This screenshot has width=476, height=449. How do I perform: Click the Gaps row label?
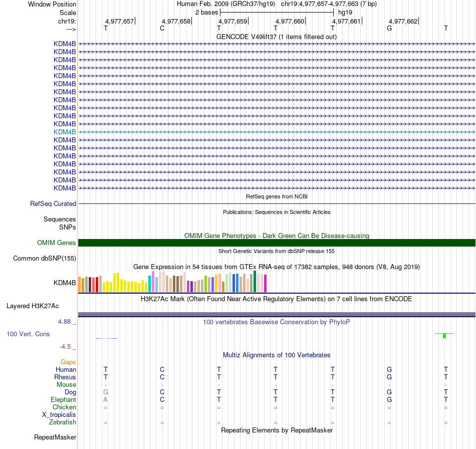click(x=68, y=362)
